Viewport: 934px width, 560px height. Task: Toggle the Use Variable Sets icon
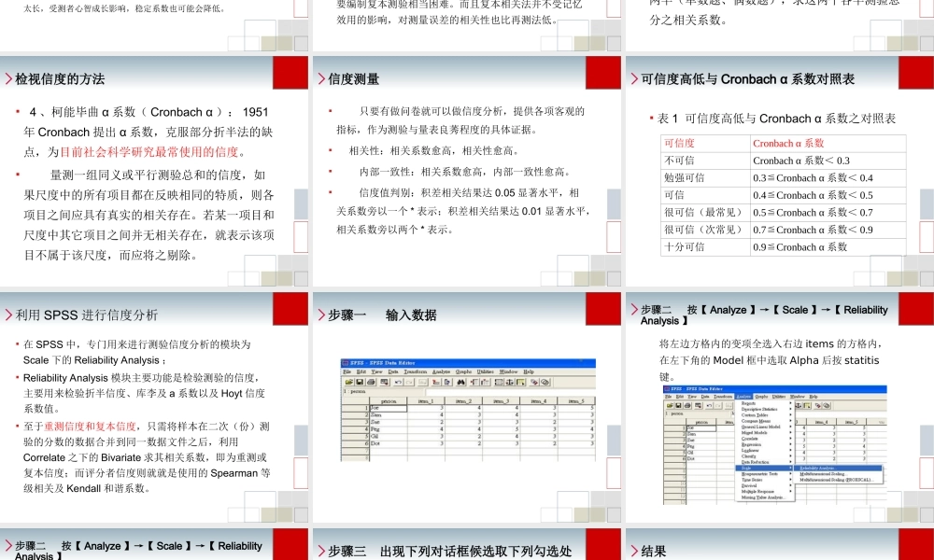tap(545, 382)
